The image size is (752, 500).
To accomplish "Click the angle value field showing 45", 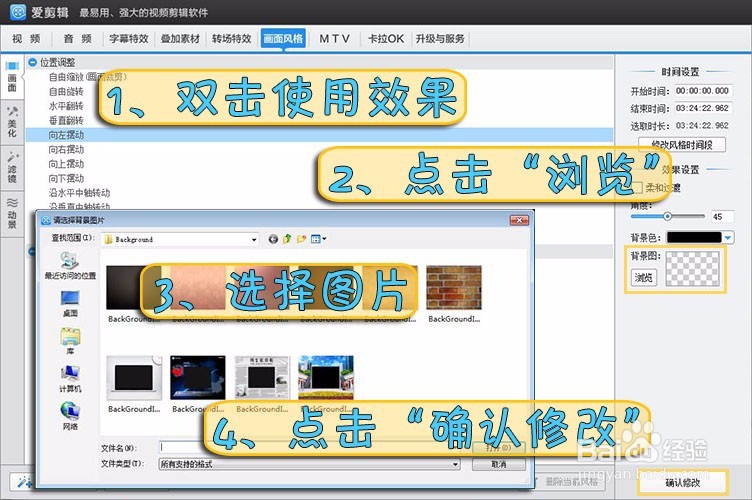I will [722, 217].
